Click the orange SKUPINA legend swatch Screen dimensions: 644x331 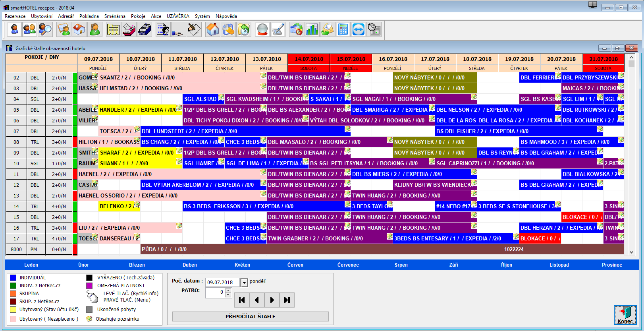pos(13,294)
